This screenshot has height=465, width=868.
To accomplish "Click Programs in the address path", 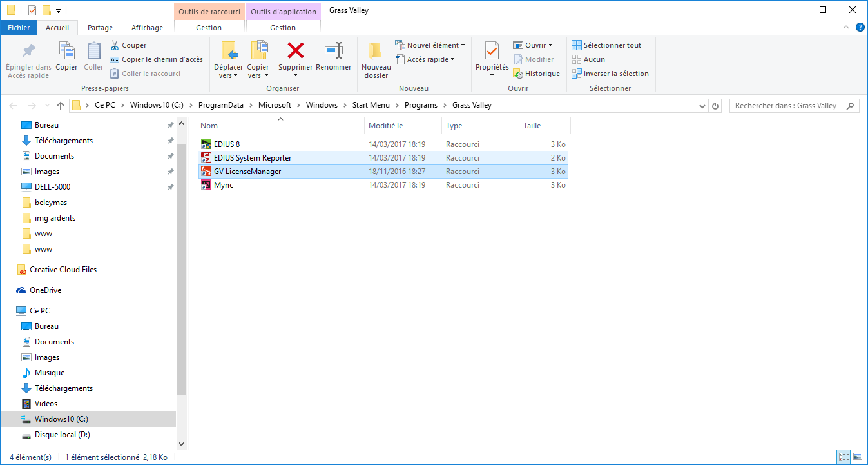I will click(x=421, y=105).
